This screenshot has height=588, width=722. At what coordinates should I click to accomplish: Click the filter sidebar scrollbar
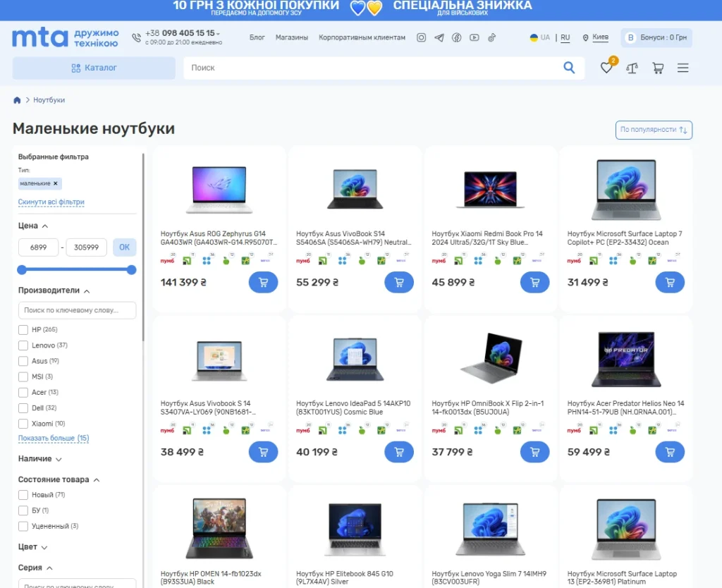(x=143, y=247)
